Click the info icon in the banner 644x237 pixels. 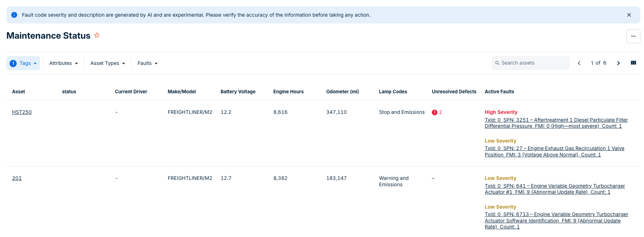click(14, 15)
